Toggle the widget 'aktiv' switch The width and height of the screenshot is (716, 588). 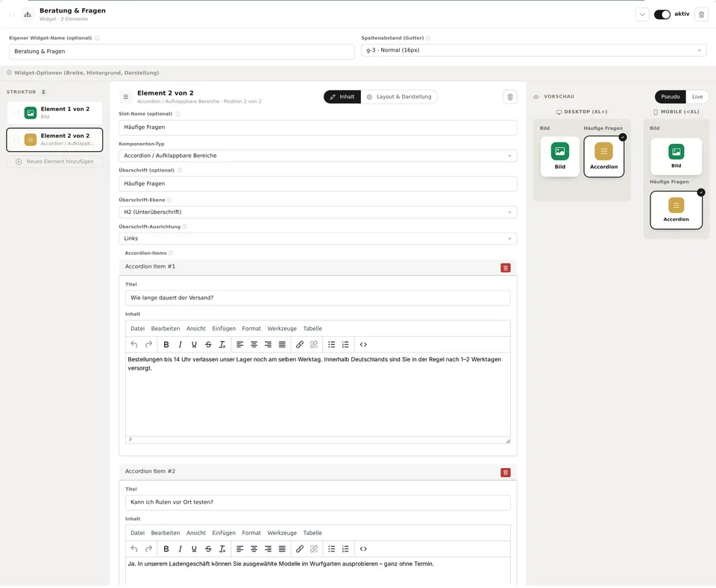tap(662, 15)
